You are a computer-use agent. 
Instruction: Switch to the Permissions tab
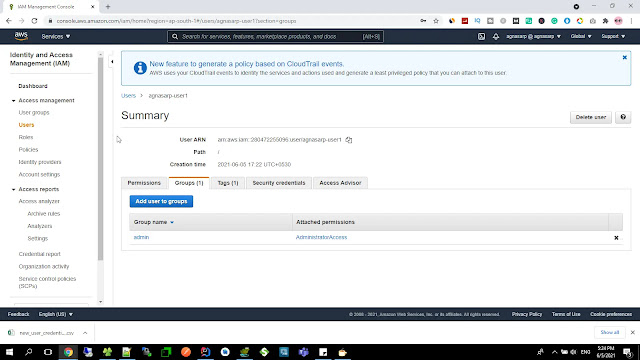(x=144, y=183)
